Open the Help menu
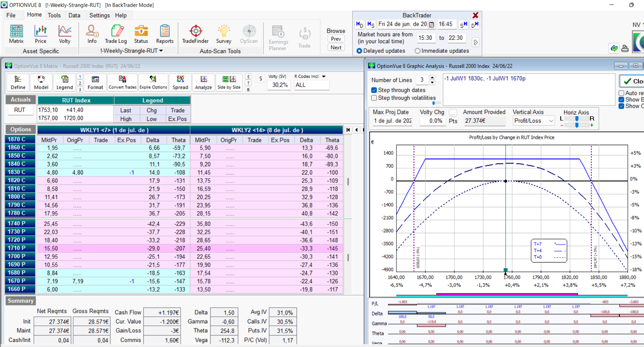Viewport: 644px width, 347px height. pyautogui.click(x=121, y=15)
